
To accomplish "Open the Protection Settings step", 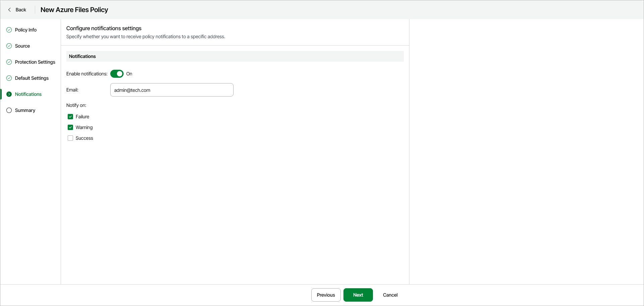I will [35, 62].
